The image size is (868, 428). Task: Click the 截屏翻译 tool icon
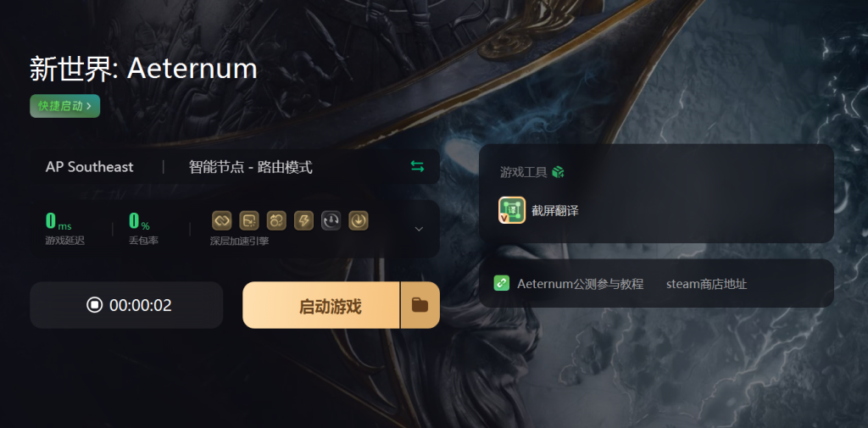click(512, 210)
